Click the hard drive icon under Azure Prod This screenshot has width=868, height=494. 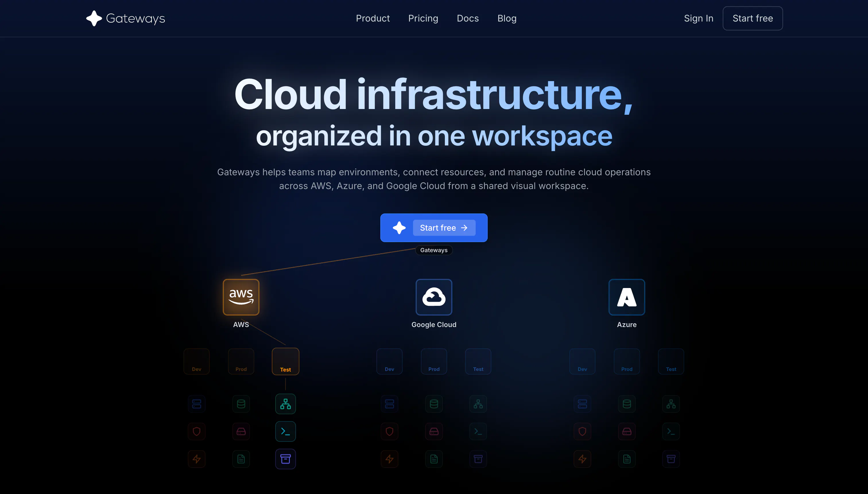click(627, 431)
